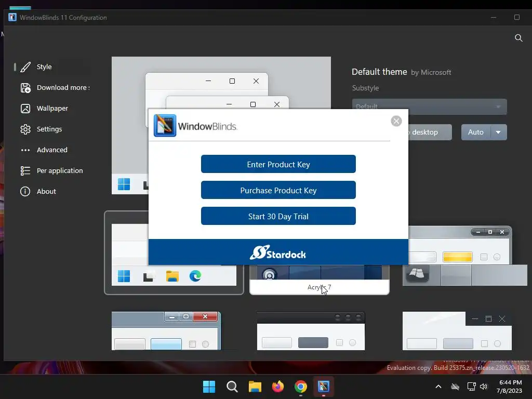Click Default theme title text

click(379, 72)
